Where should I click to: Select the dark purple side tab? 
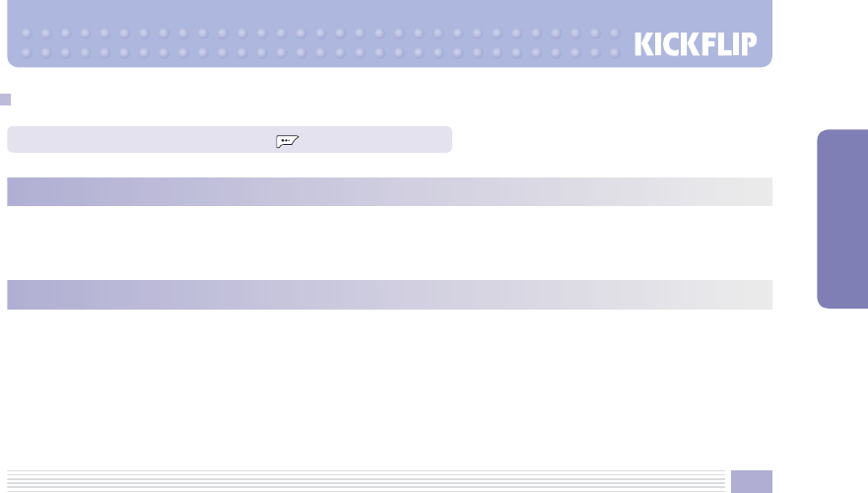pos(841,218)
